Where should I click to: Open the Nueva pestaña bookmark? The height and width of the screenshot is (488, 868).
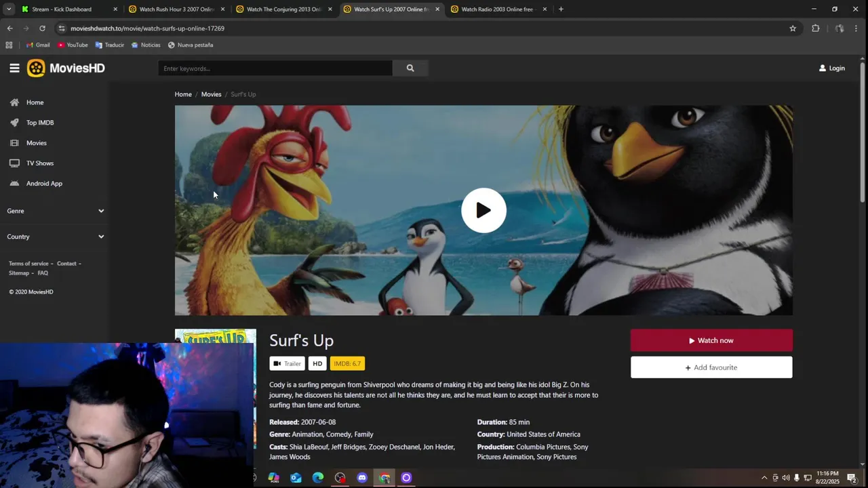point(191,45)
